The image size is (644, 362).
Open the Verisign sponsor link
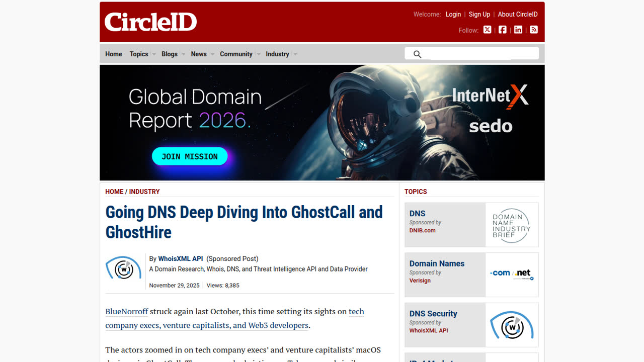coord(420,281)
